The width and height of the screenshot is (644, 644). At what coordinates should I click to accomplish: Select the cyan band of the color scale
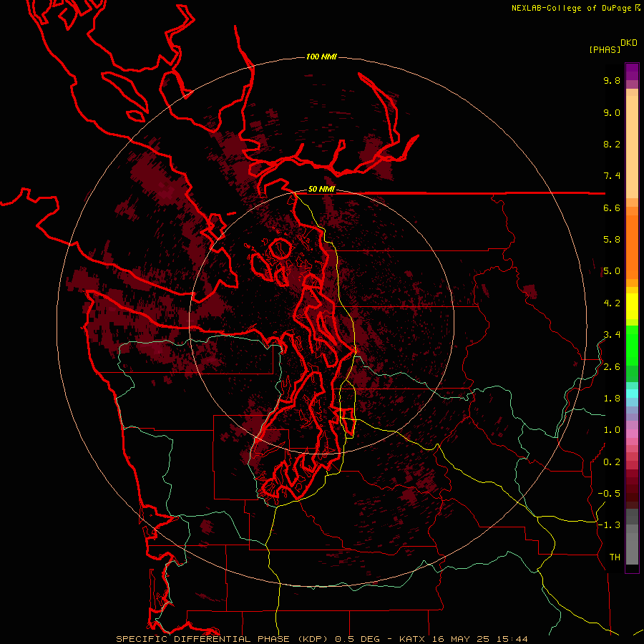[632, 393]
